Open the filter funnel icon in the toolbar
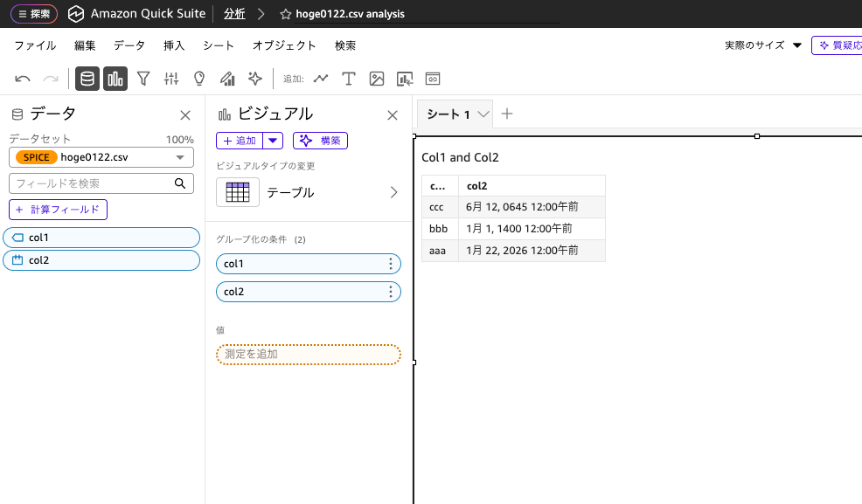Screen dimensions: 862x504 tap(143, 78)
